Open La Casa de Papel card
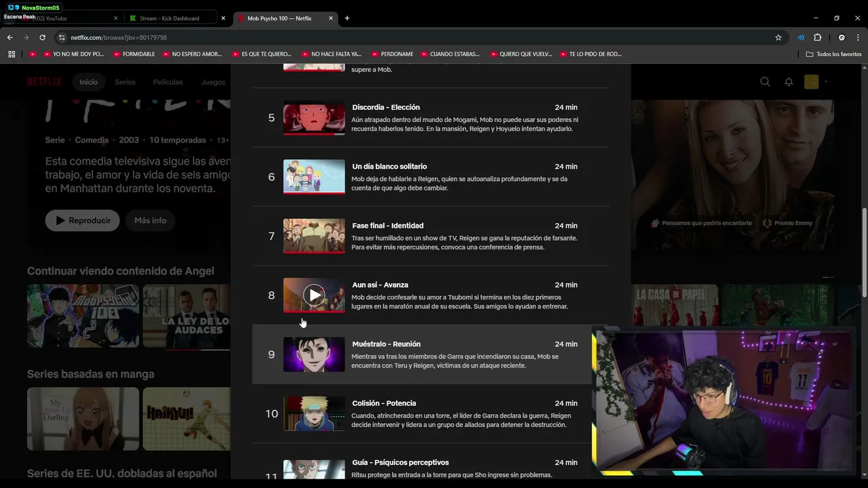The image size is (868, 488). point(674,305)
